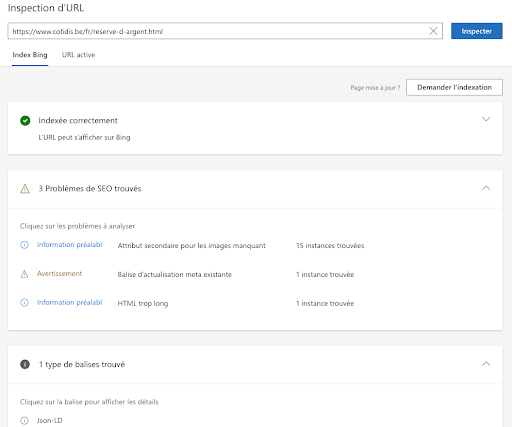This screenshot has width=512, height=427.
Task: Open the first Information préalabl issue link
Action: click(70, 245)
